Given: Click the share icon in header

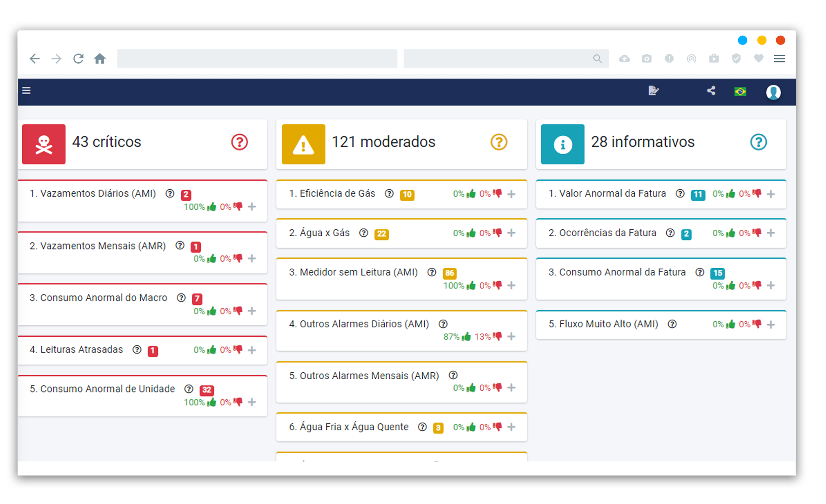Looking at the screenshot, I should coord(711,91).
